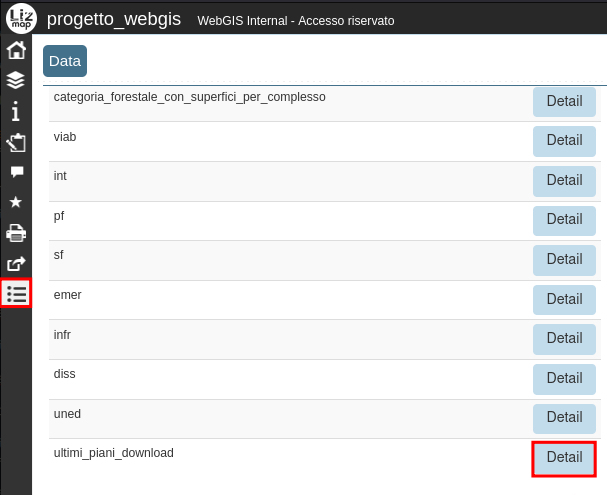The height and width of the screenshot is (495, 607).
Task: Open the Layers panel icon
Action: pyautogui.click(x=16, y=80)
